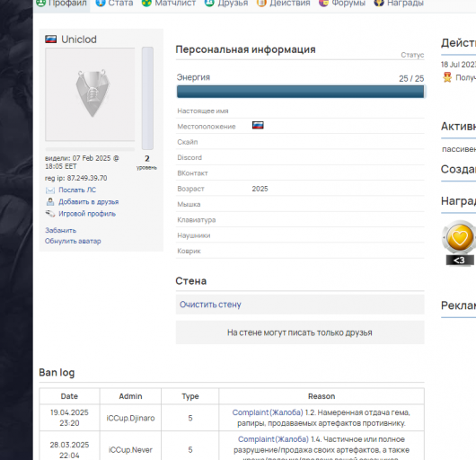Click the Статус label
Image resolution: width=476 pixels, height=460 pixels.
[x=412, y=55]
